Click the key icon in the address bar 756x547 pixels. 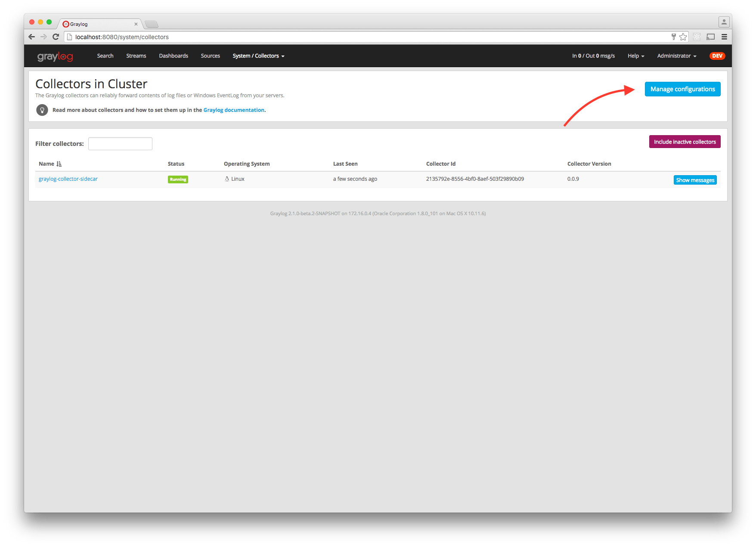coord(674,37)
